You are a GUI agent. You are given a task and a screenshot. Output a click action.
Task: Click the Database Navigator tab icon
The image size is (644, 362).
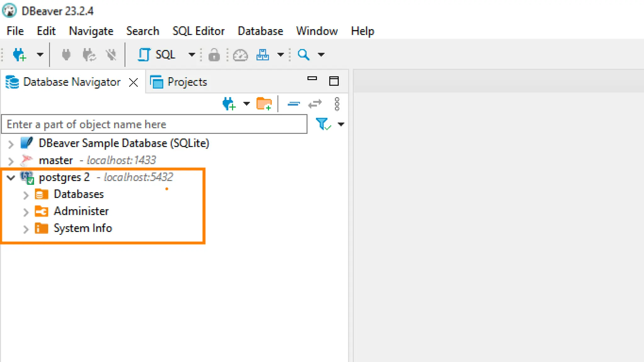(x=12, y=82)
